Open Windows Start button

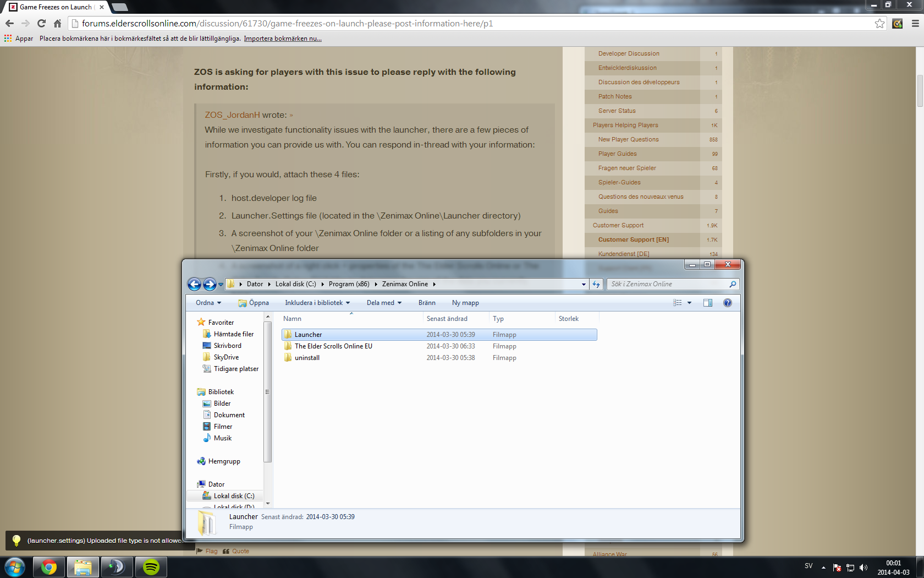[15, 567]
